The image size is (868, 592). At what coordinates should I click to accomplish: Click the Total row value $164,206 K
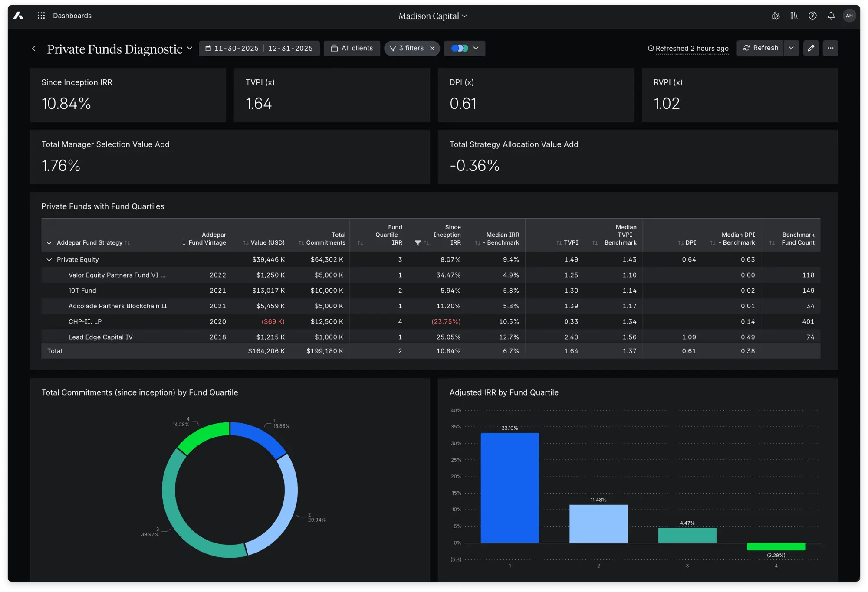266,351
